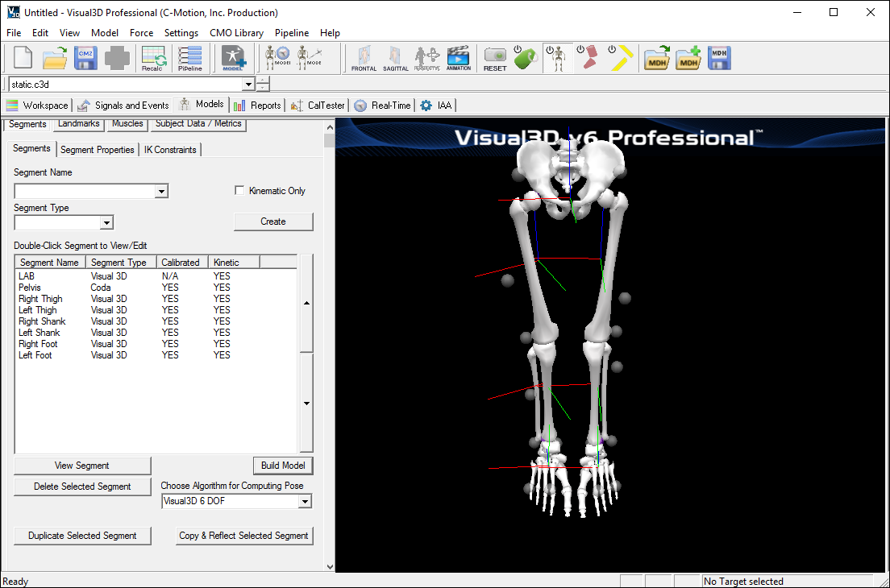
Task: Click the gray plus add icon
Action: (117, 59)
